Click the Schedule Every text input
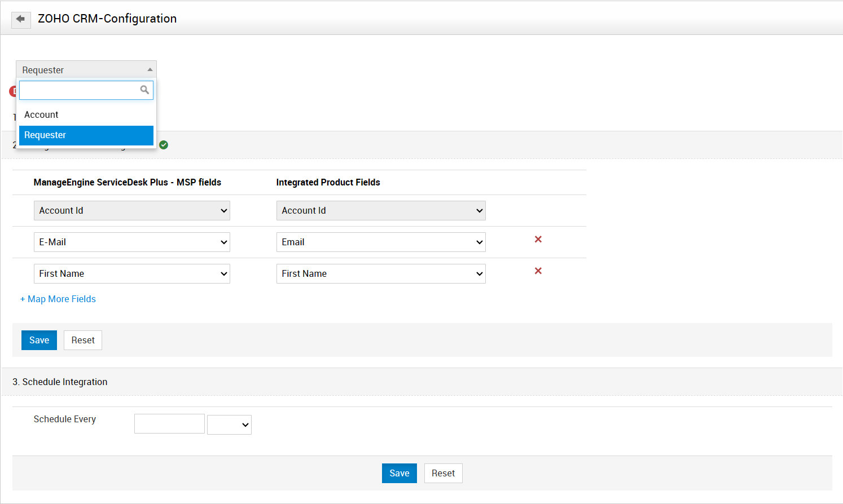The image size is (843, 504). [169, 424]
